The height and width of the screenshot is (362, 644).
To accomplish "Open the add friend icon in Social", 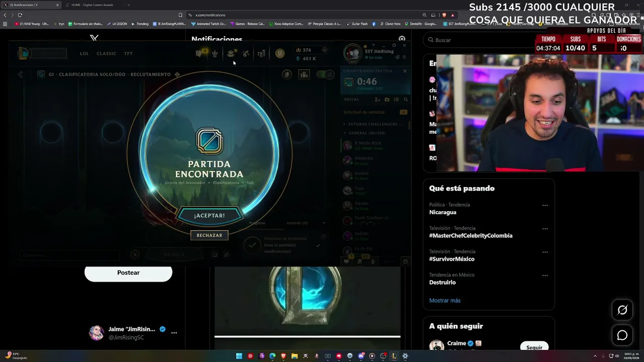I will click(377, 100).
